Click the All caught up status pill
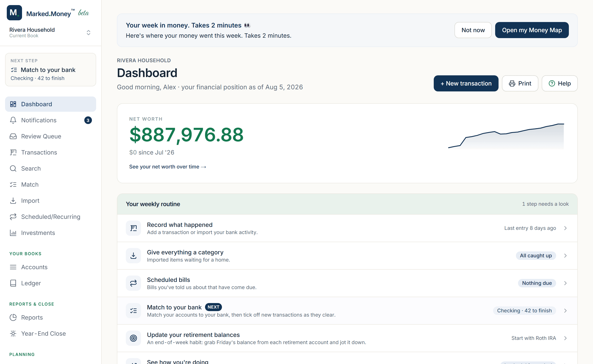The image size is (593, 364). point(535,255)
